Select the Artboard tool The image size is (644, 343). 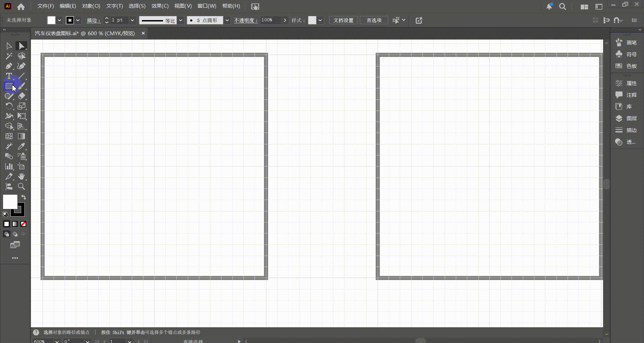[x=21, y=166]
